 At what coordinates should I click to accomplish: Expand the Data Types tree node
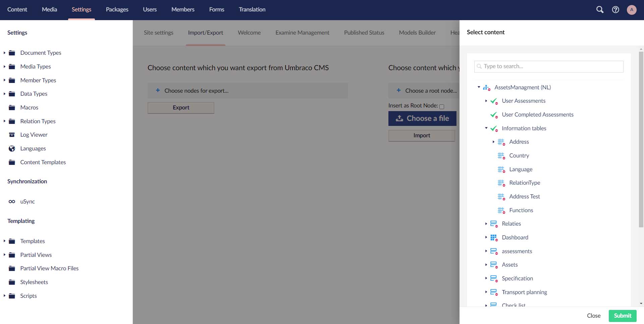4,94
